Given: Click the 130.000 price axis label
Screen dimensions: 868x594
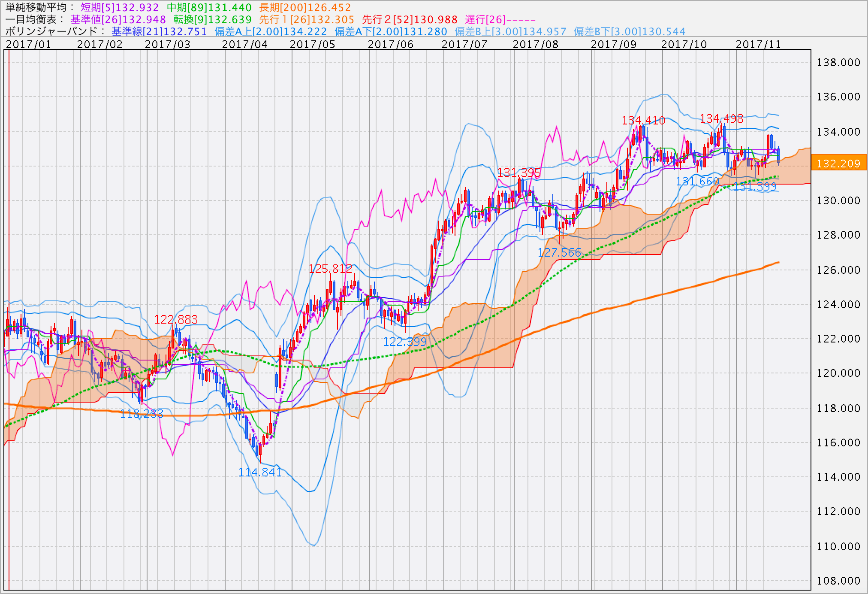Looking at the screenshot, I should (838, 200).
